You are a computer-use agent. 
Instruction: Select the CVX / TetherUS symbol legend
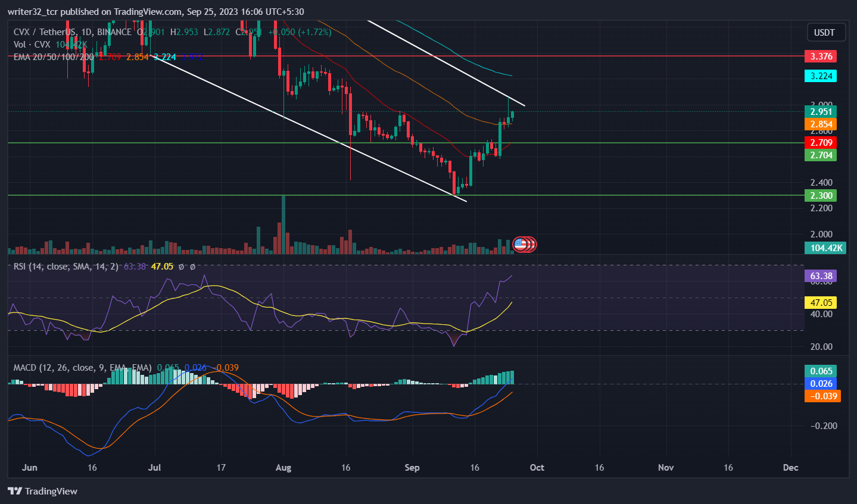[73, 32]
